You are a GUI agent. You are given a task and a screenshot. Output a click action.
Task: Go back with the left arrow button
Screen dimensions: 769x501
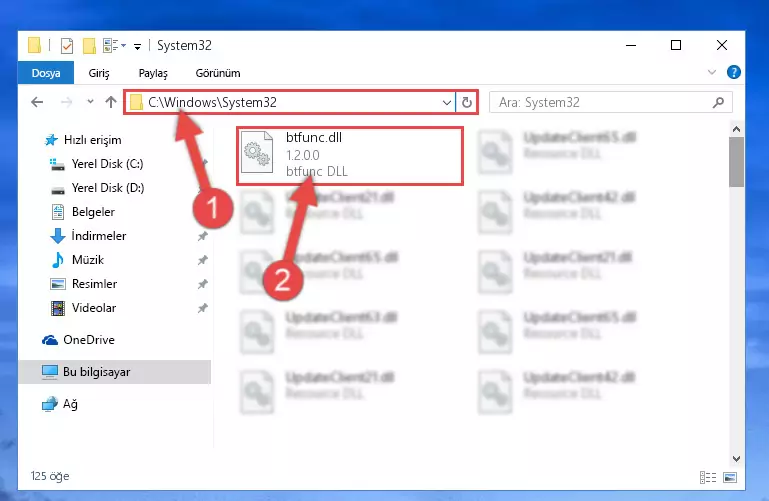pos(37,102)
